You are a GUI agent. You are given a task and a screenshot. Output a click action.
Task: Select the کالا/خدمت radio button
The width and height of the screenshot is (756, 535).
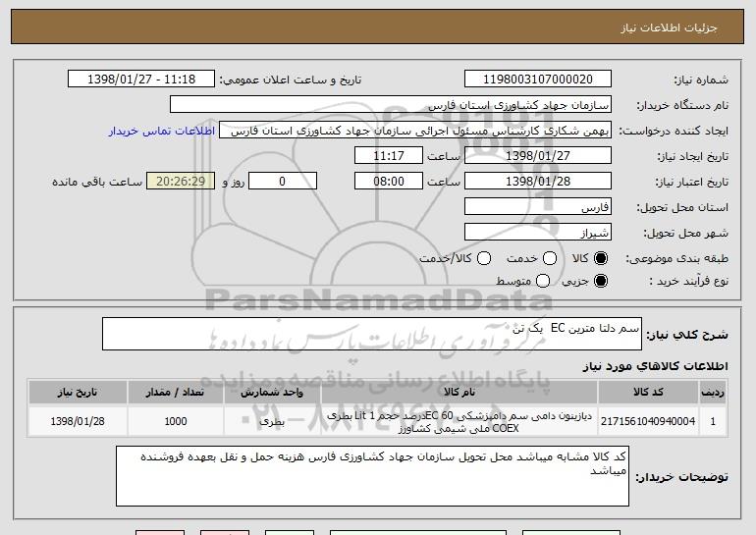(x=484, y=258)
